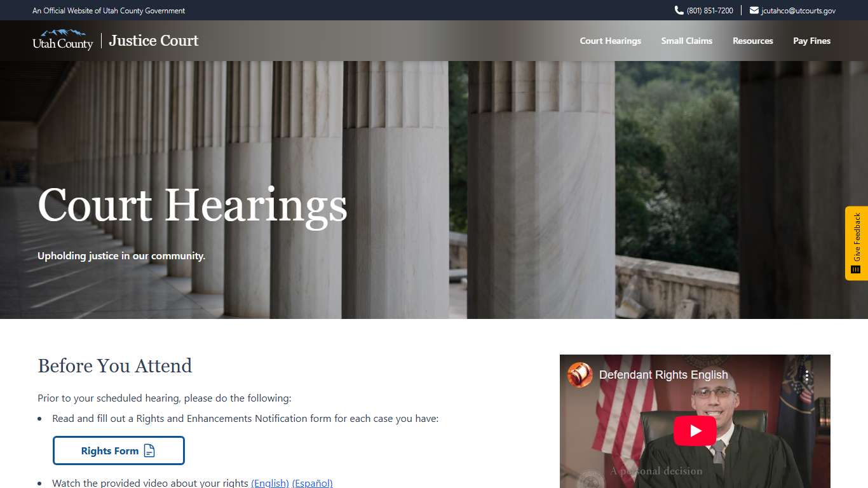The height and width of the screenshot is (488, 868).
Task: Click the email envelope icon
Action: click(754, 10)
